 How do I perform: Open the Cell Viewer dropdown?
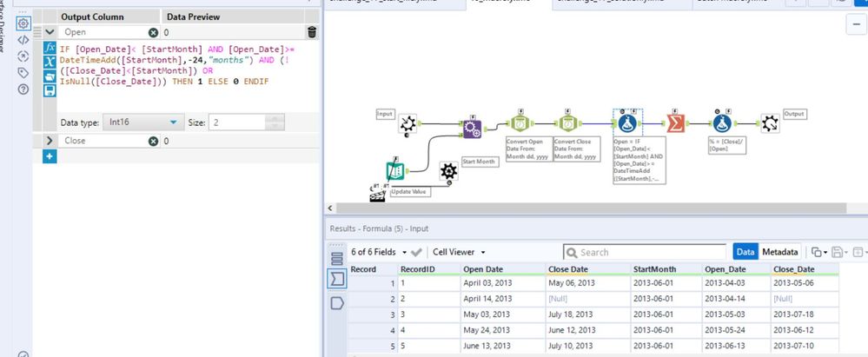(x=459, y=253)
